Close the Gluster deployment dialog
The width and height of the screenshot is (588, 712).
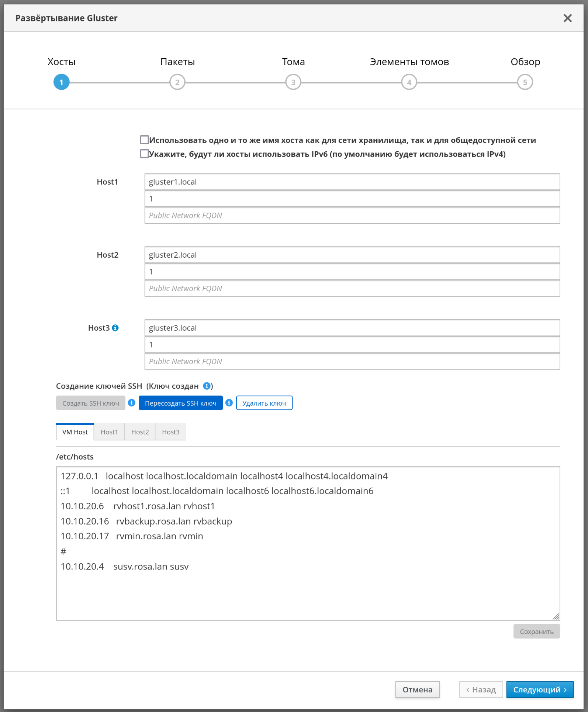(x=567, y=18)
